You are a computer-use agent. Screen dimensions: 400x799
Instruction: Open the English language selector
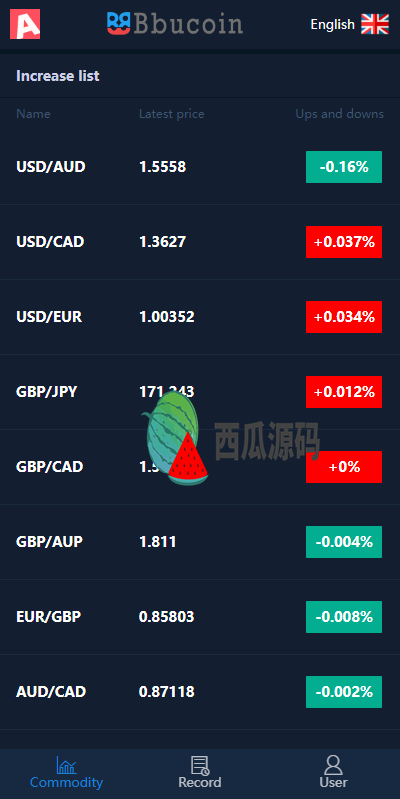click(332, 24)
